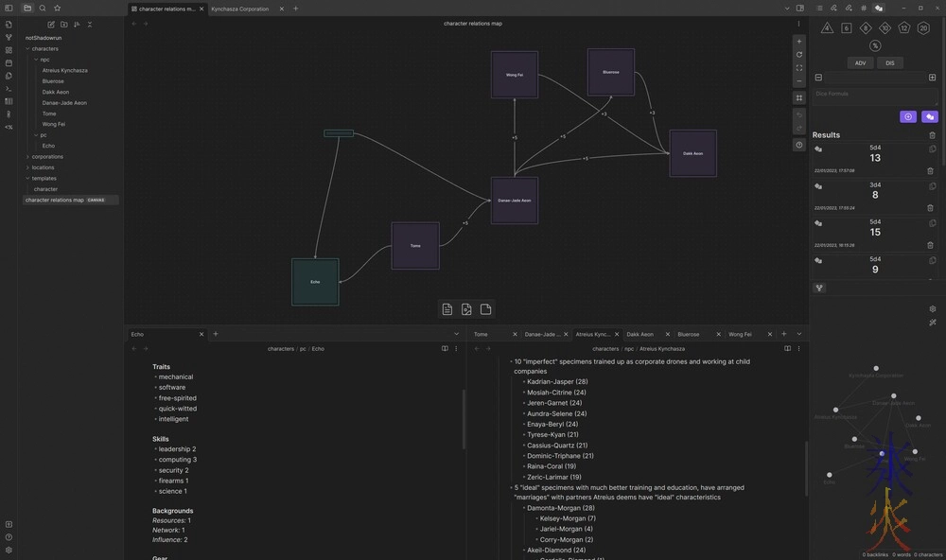
Task: Copy the 3d4 result of 8
Action: (933, 186)
